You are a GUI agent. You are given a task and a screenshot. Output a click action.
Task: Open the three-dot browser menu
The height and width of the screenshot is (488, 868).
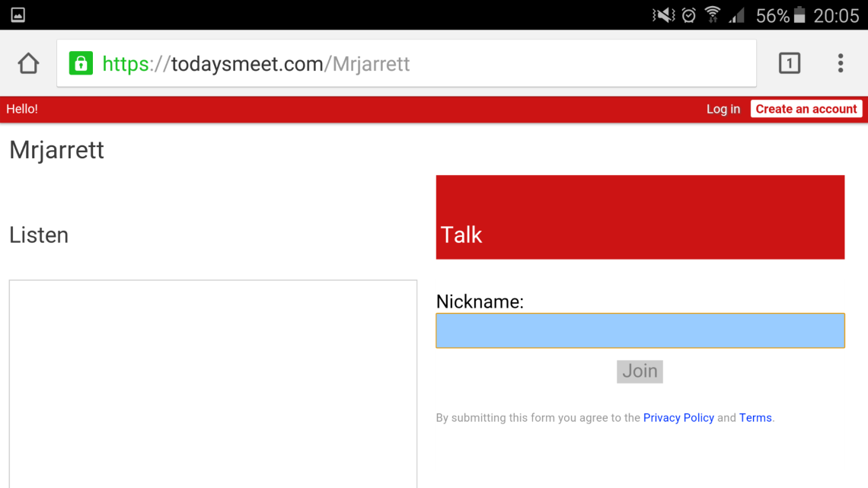tap(840, 63)
